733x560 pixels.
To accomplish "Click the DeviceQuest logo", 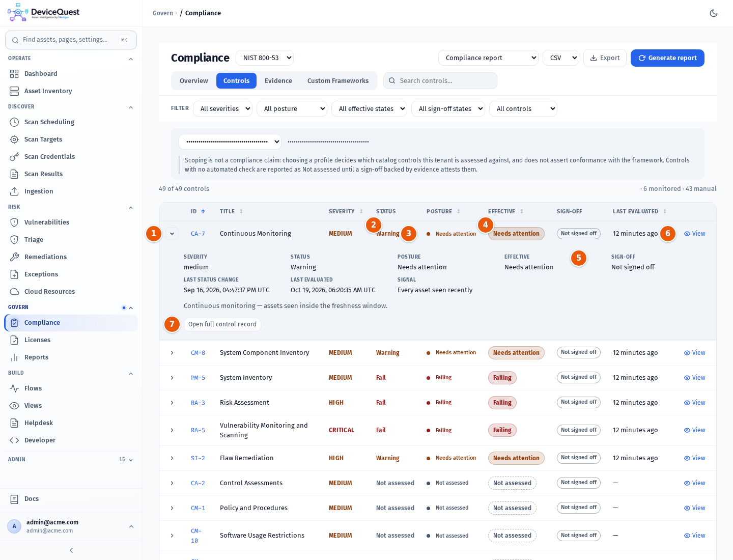I will click(44, 13).
